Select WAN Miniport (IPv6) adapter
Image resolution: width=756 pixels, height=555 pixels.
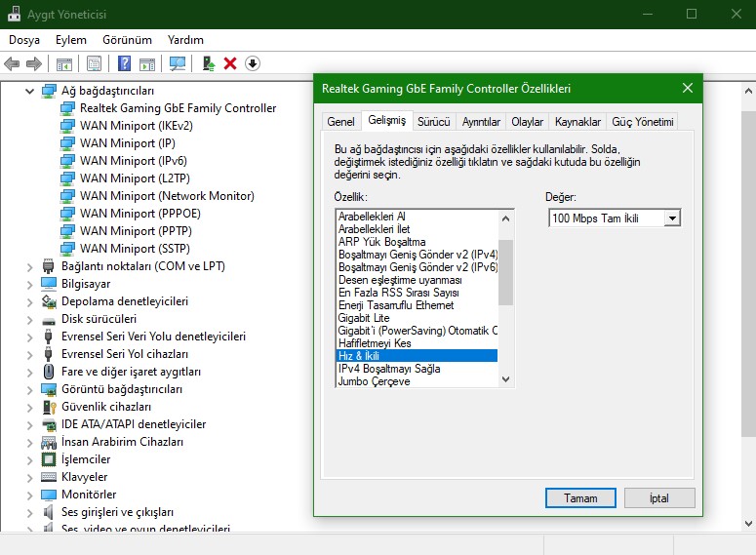click(x=134, y=161)
